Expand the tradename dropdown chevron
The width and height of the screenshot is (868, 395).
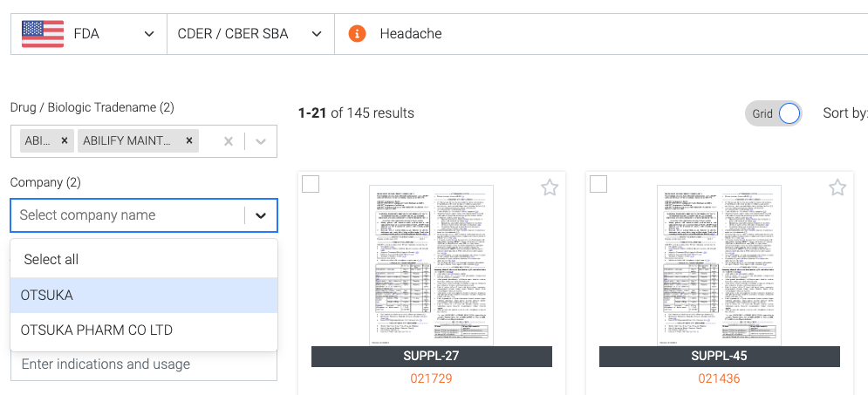tap(261, 141)
